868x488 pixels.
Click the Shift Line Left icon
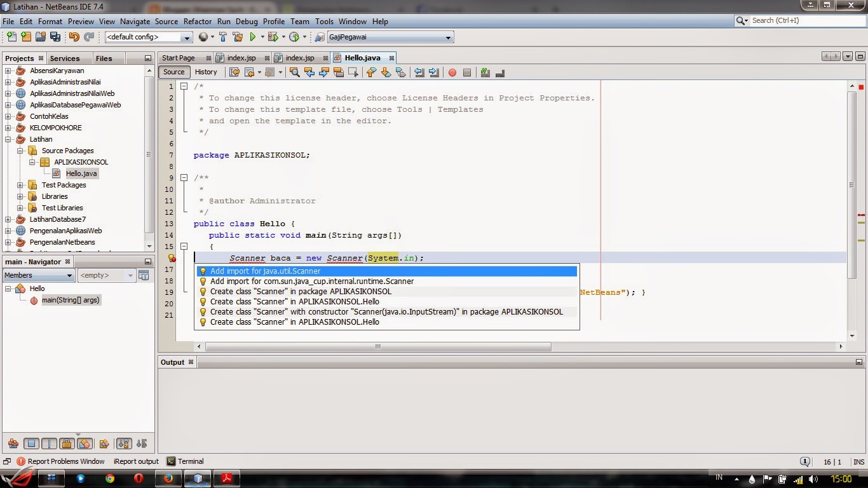(x=419, y=72)
